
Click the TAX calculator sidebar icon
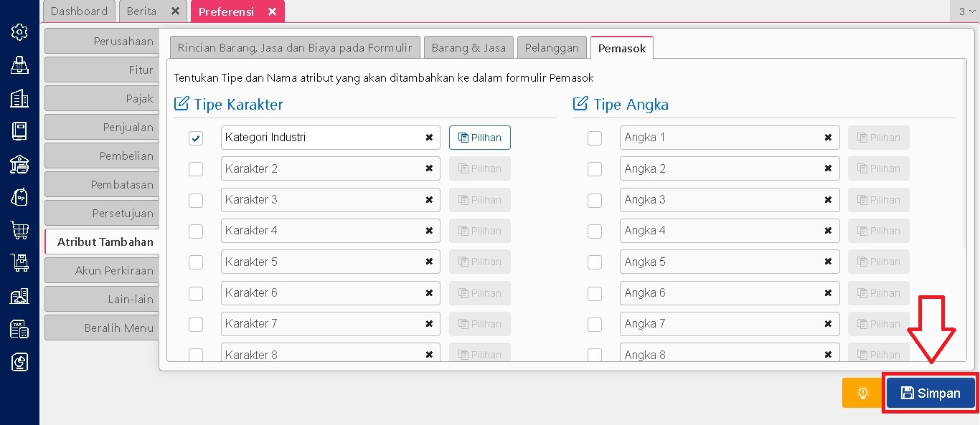tap(19, 329)
